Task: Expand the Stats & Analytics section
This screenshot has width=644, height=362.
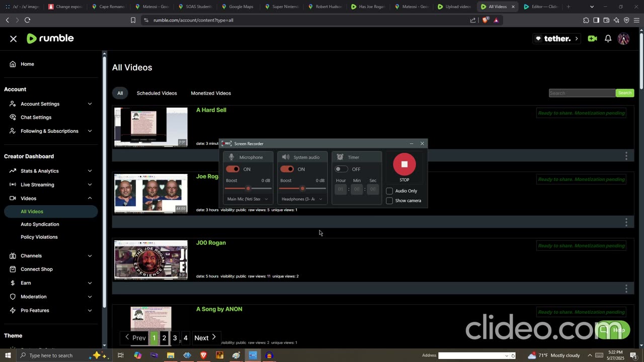Action: tap(50, 171)
